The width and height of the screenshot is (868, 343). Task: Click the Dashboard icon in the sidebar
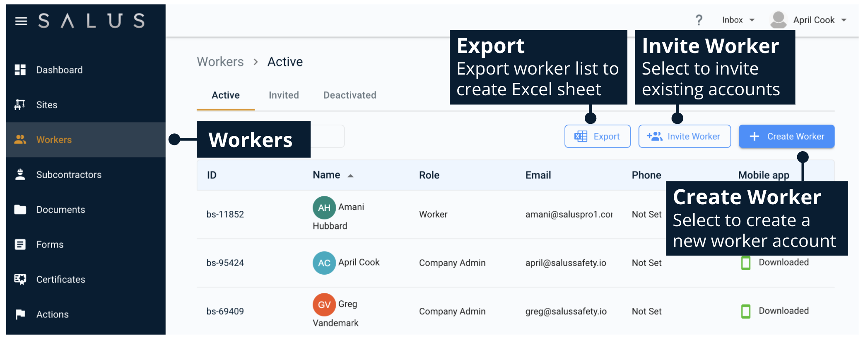point(20,70)
